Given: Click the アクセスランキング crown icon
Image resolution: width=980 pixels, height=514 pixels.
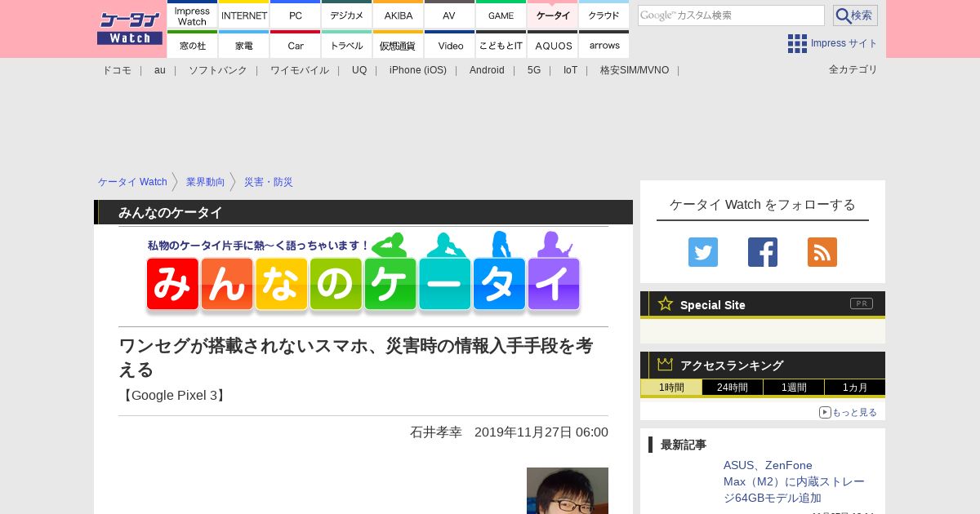Looking at the screenshot, I should pyautogui.click(x=666, y=364).
